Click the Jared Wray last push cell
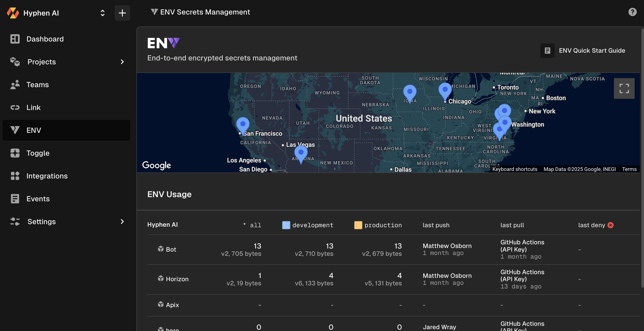The width and height of the screenshot is (644, 331). (439, 327)
